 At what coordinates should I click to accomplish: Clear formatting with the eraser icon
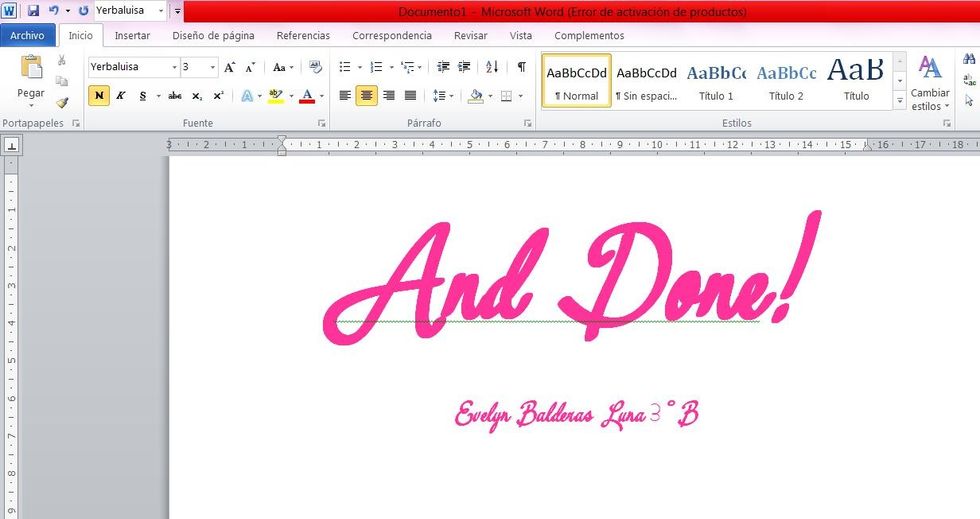pos(316,67)
